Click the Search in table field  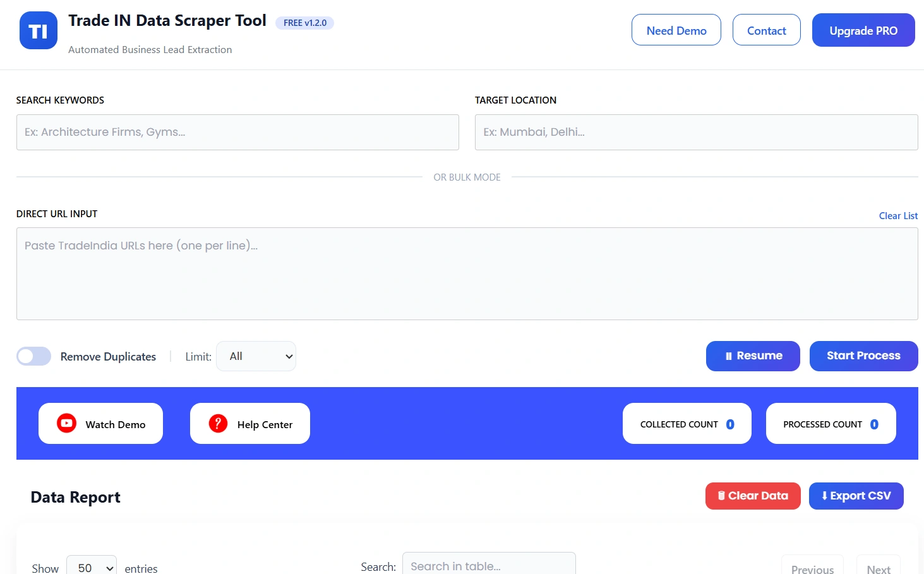489,566
